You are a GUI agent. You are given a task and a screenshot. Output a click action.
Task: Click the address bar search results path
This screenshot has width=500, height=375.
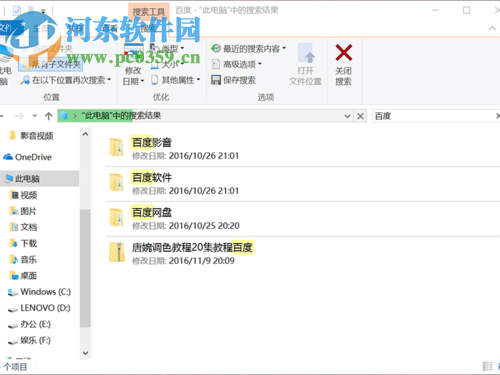tap(121, 116)
